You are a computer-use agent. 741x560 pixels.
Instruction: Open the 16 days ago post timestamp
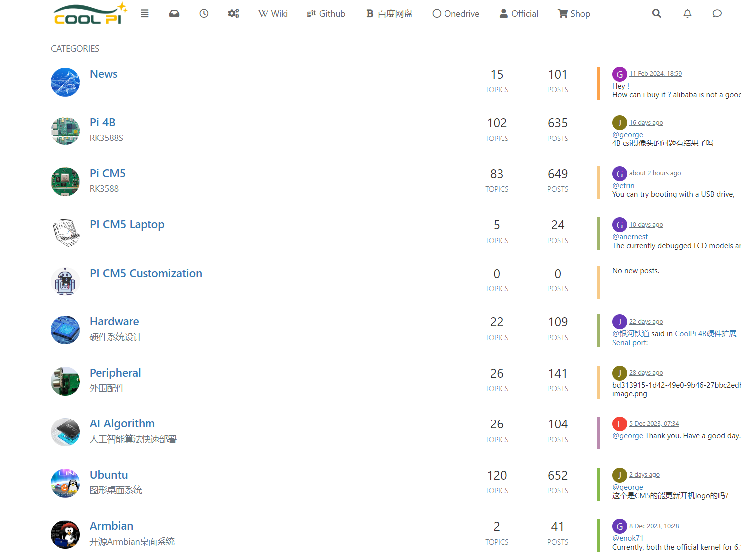tap(646, 123)
